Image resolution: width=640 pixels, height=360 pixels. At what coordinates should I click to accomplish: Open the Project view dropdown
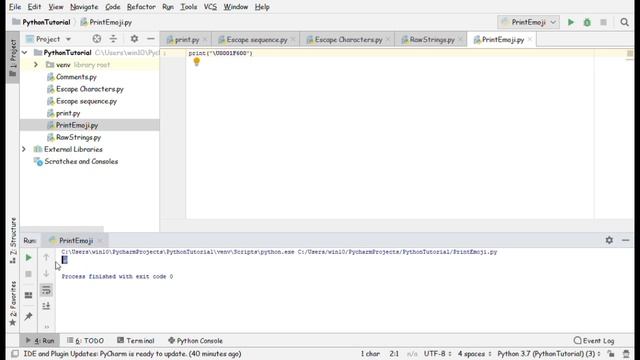(x=48, y=39)
